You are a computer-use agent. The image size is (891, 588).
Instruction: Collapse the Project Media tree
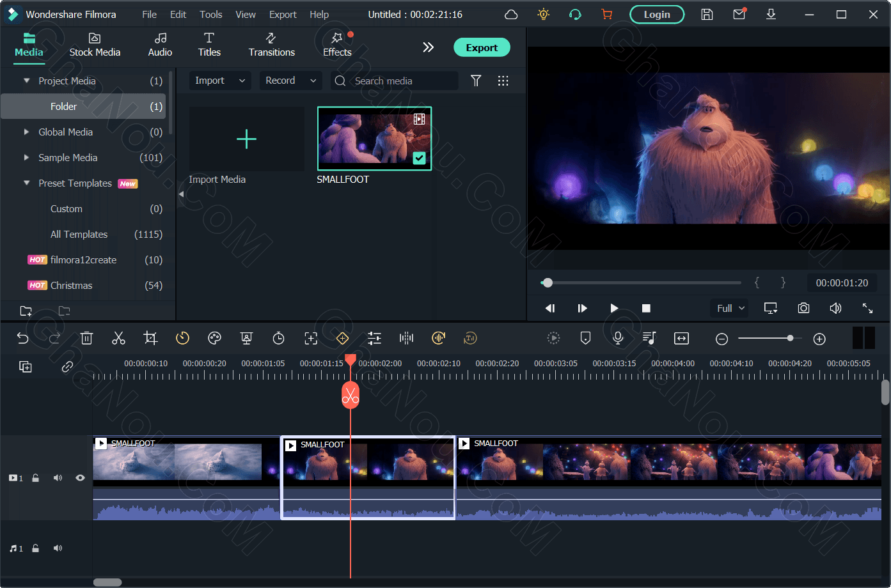pyautogui.click(x=27, y=81)
